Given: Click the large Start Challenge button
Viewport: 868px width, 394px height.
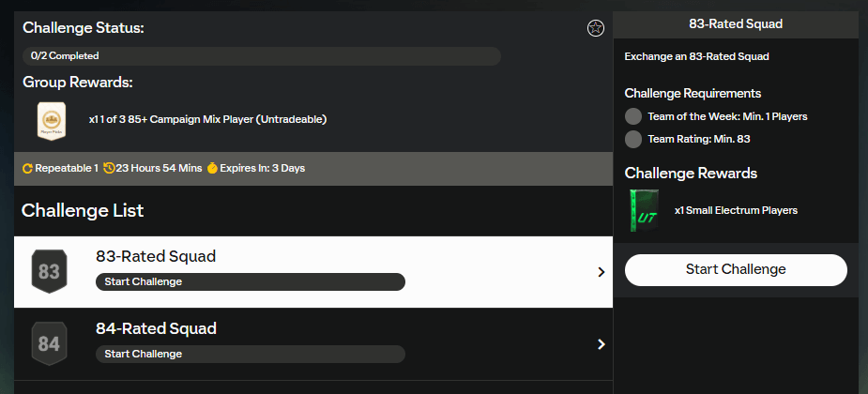Looking at the screenshot, I should 736,269.
